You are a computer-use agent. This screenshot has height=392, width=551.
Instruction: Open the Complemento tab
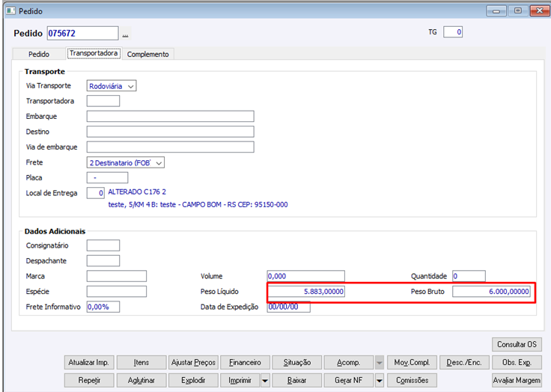tap(148, 54)
